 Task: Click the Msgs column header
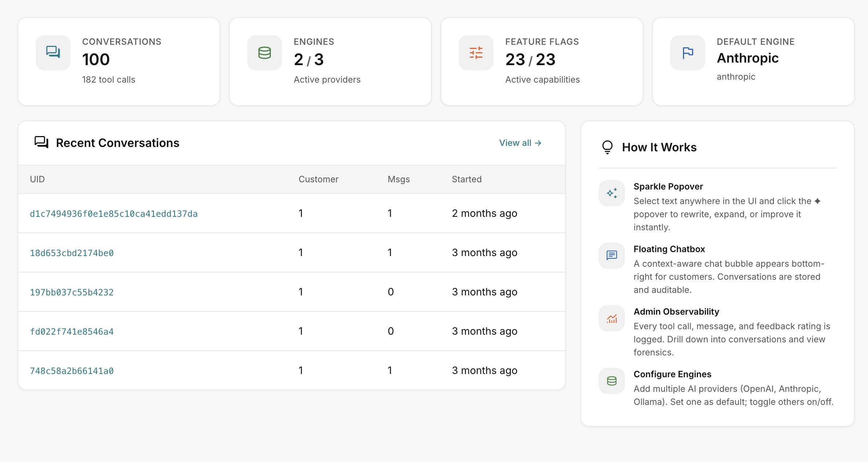[x=399, y=179]
